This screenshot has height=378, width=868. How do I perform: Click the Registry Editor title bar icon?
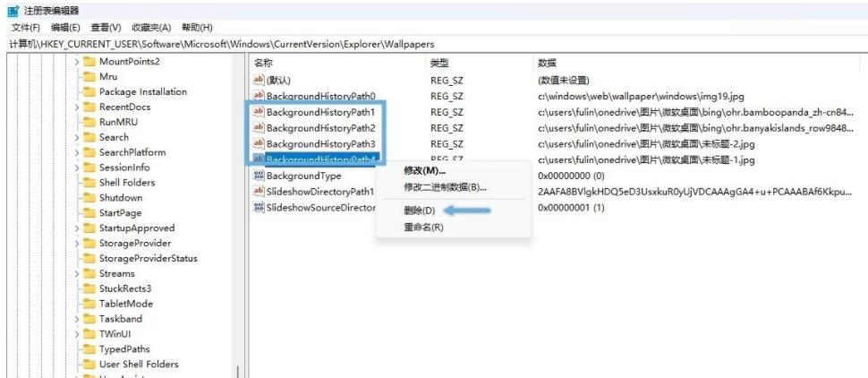13,11
